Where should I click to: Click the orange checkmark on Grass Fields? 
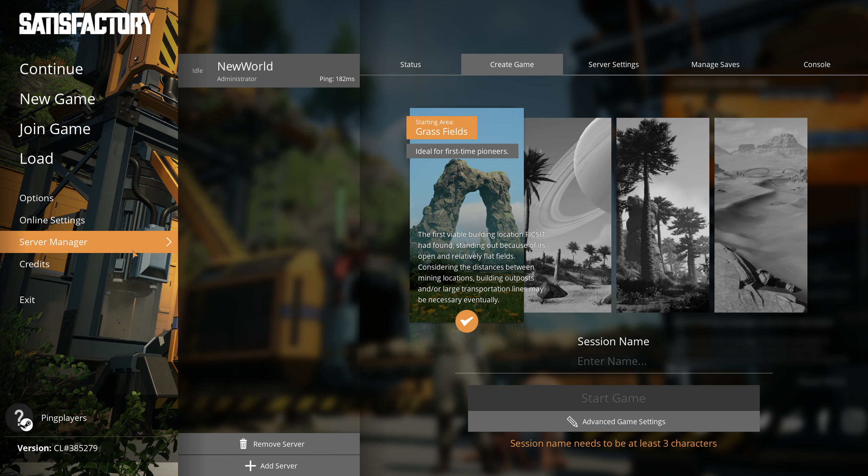click(x=467, y=321)
